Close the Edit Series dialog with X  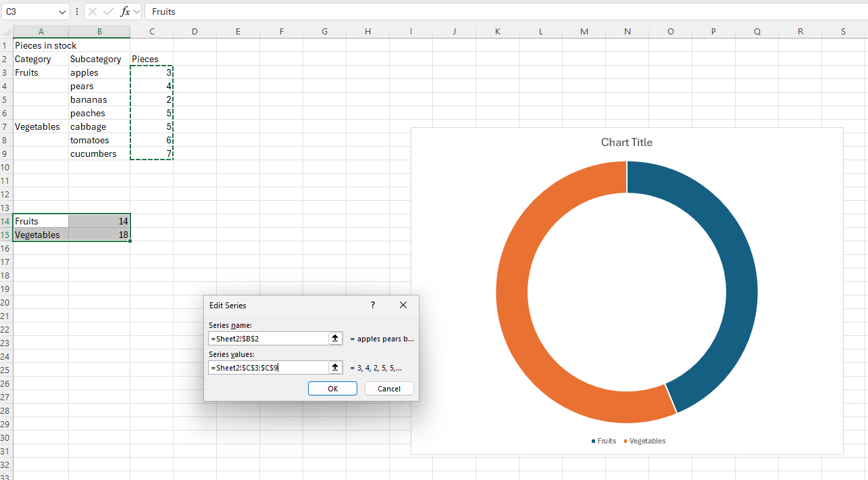point(403,305)
